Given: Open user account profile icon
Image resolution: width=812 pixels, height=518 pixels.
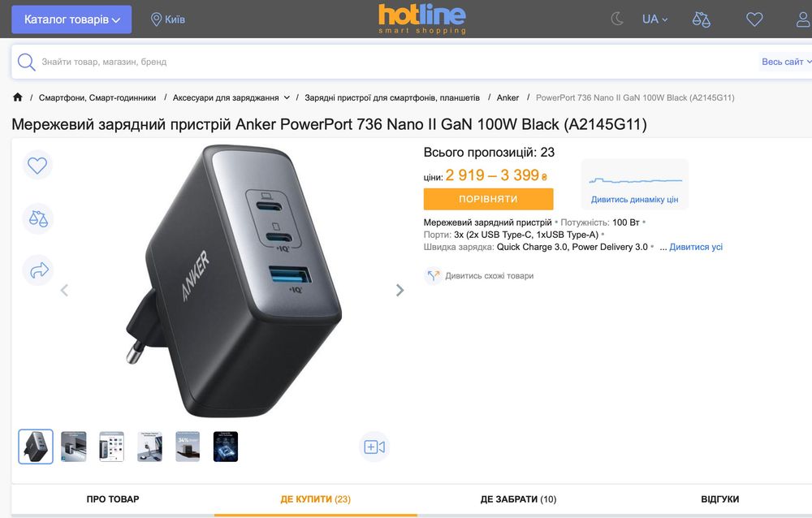Looking at the screenshot, I should tap(803, 19).
